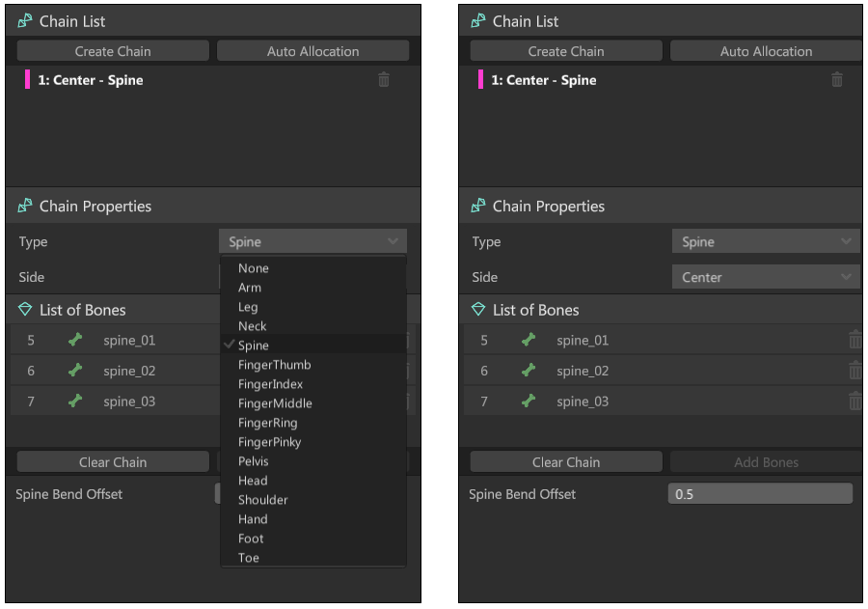Click the left panel chain list trash icon
The image size is (868, 609).
tap(384, 80)
